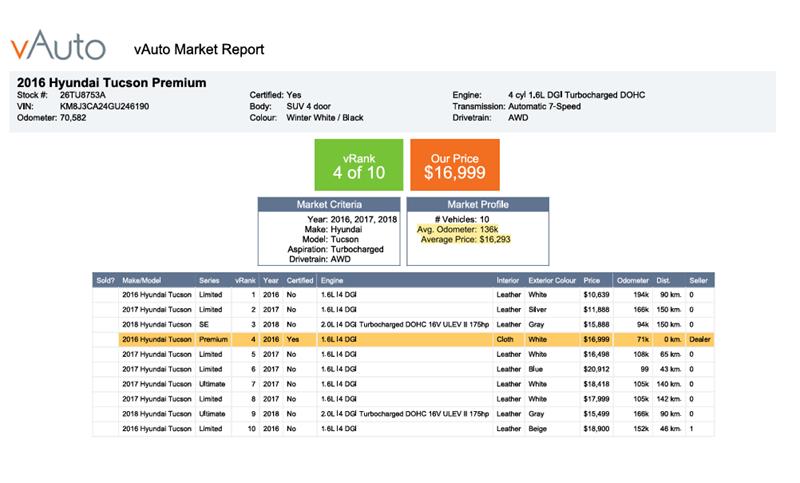Screen dimensions: 800x483
Task: Click the Year: 2016, 2017, 2018 criteria
Action: pyautogui.click(x=352, y=219)
